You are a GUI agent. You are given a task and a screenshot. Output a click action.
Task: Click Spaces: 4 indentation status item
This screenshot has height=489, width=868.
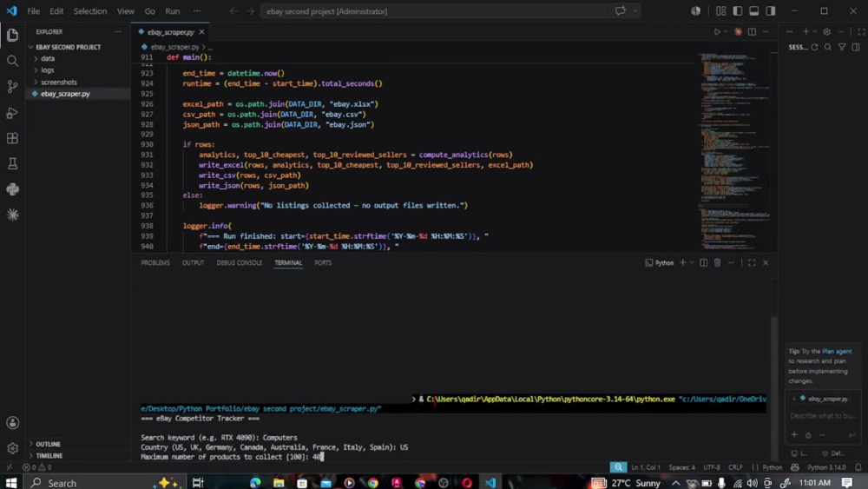tap(681, 467)
